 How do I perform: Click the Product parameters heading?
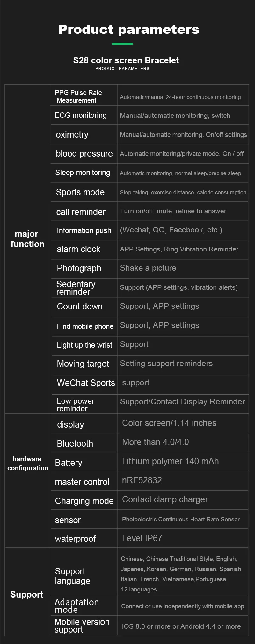tap(129, 30)
